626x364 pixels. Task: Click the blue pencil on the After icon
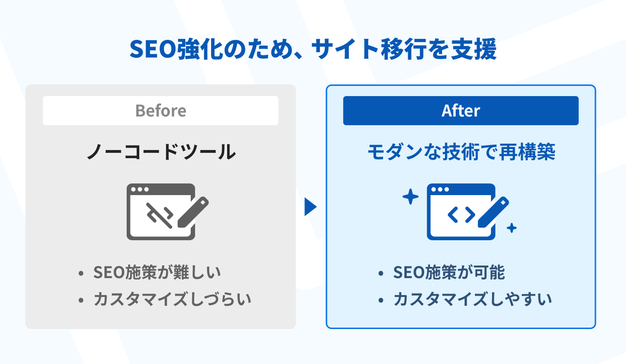click(493, 212)
